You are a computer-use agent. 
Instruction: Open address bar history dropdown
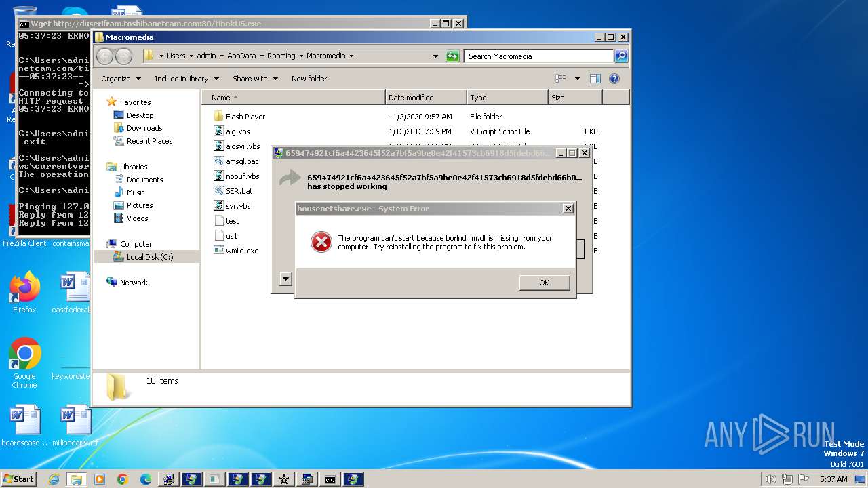coord(435,56)
